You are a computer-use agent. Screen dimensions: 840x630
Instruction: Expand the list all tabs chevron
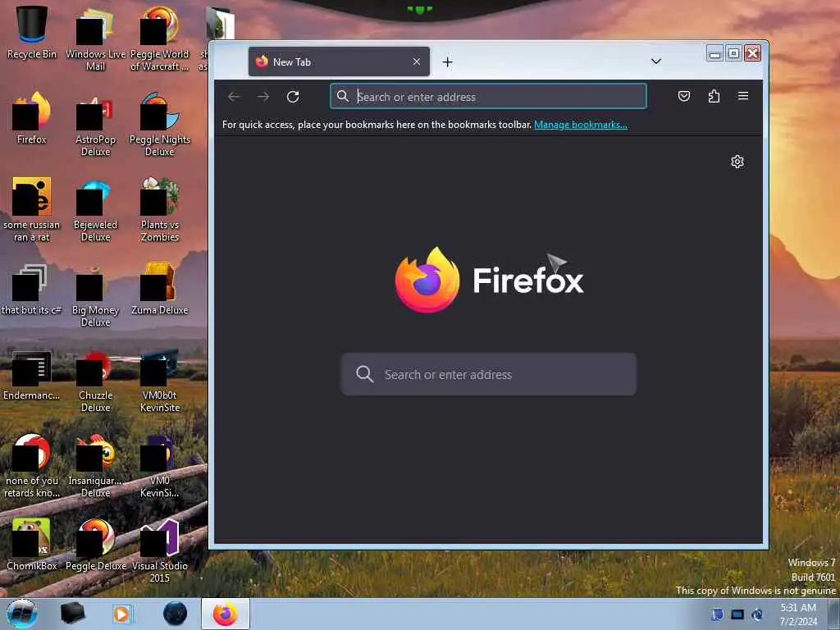pos(655,62)
